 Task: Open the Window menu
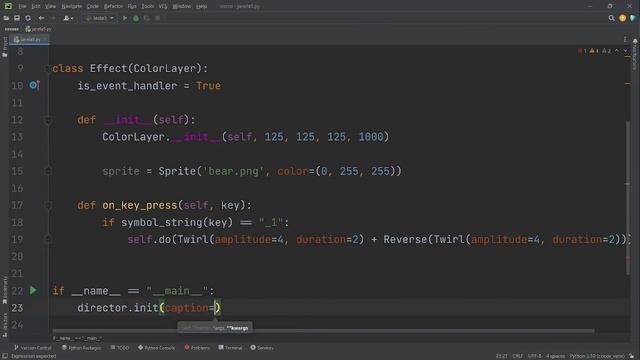(x=182, y=6)
